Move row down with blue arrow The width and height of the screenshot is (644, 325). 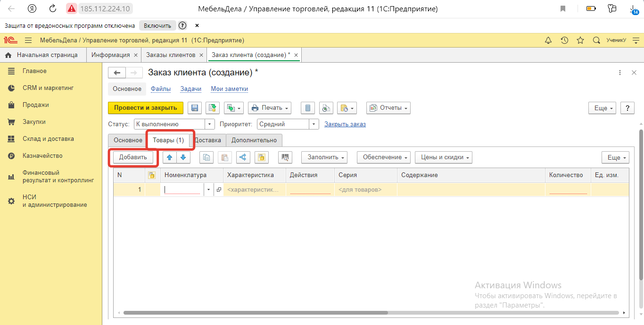183,157
